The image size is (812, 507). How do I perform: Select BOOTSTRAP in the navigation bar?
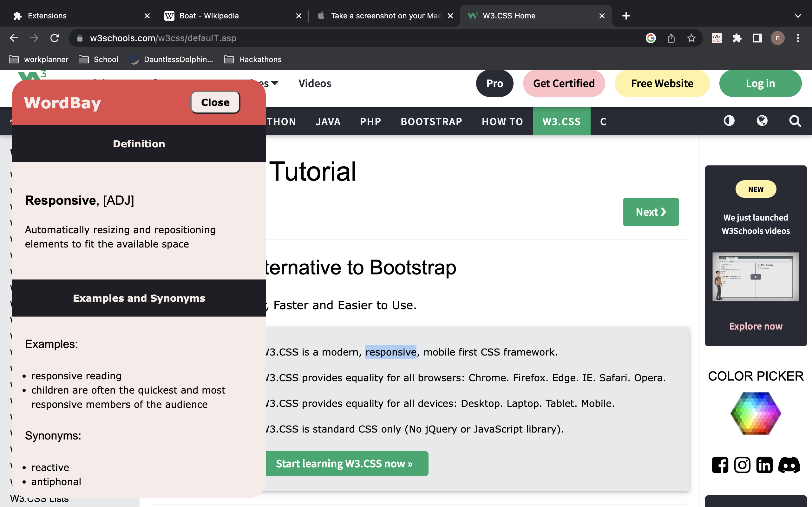(431, 121)
